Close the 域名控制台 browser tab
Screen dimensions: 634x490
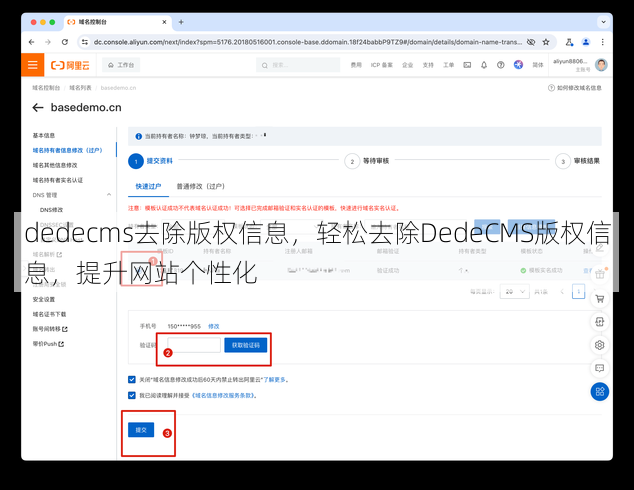click(164, 22)
